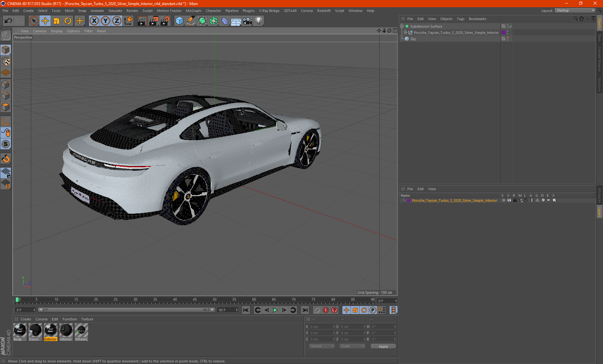
Task: Switch to Points mode
Action: point(6,84)
